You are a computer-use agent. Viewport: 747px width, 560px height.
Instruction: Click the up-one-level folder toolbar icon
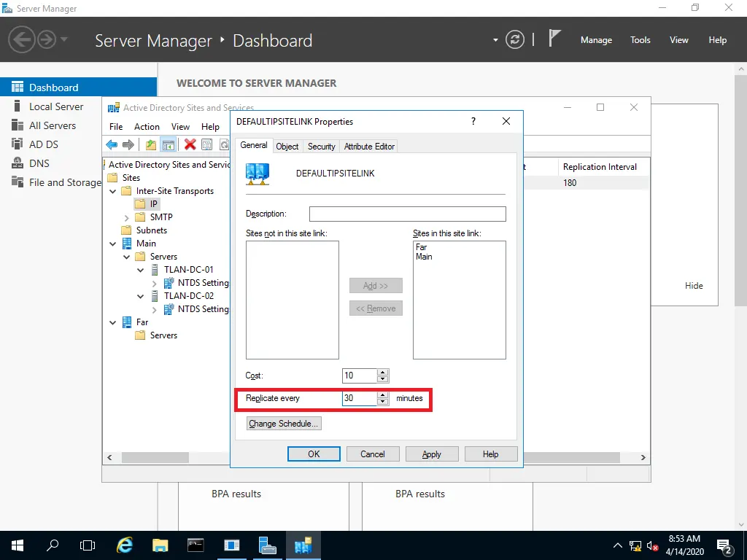(151, 144)
